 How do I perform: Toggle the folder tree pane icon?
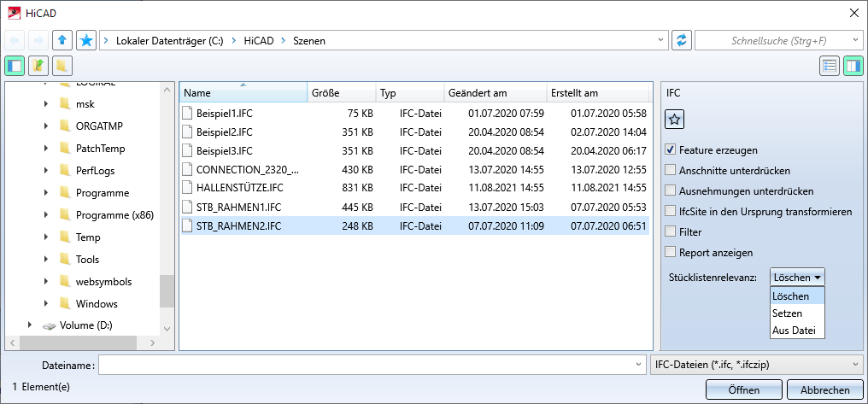click(15, 66)
